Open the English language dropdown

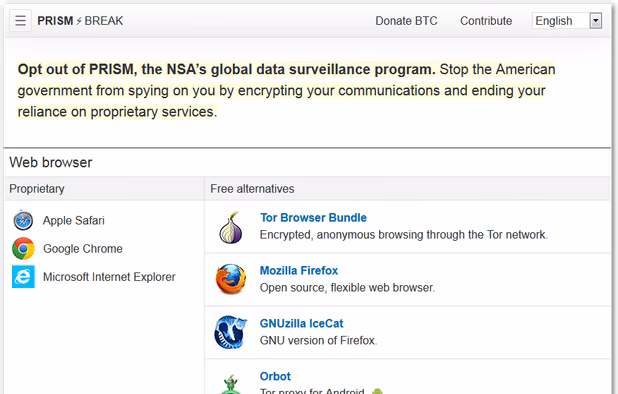(x=567, y=20)
